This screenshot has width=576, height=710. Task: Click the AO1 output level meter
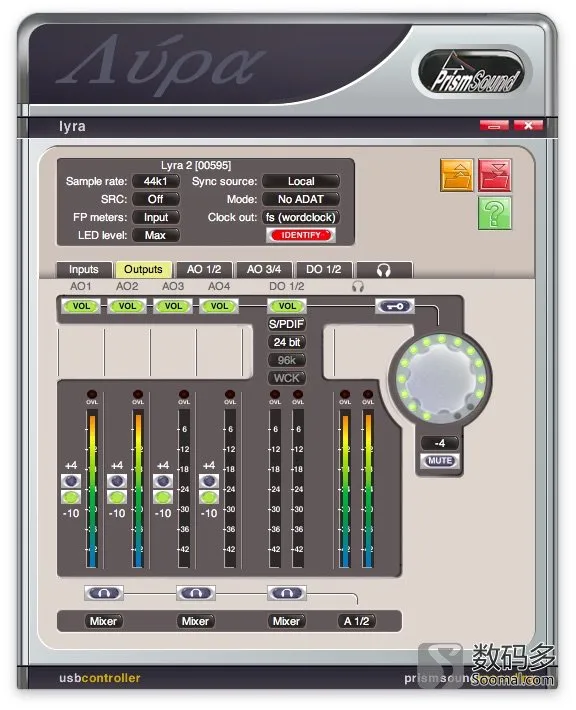point(92,489)
